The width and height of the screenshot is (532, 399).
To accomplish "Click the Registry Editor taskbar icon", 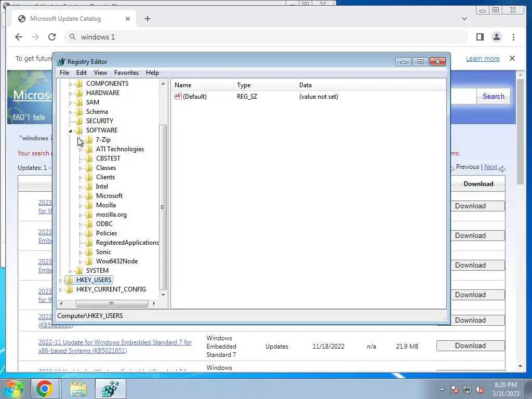I will pyautogui.click(x=111, y=389).
